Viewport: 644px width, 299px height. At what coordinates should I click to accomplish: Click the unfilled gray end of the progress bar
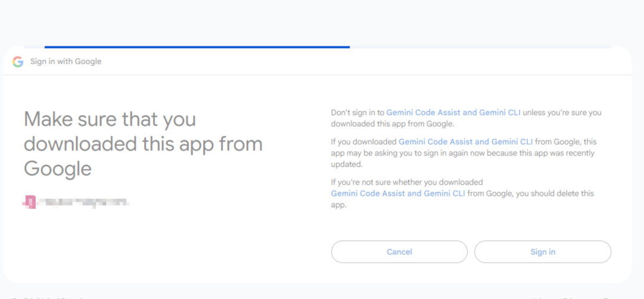481,47
